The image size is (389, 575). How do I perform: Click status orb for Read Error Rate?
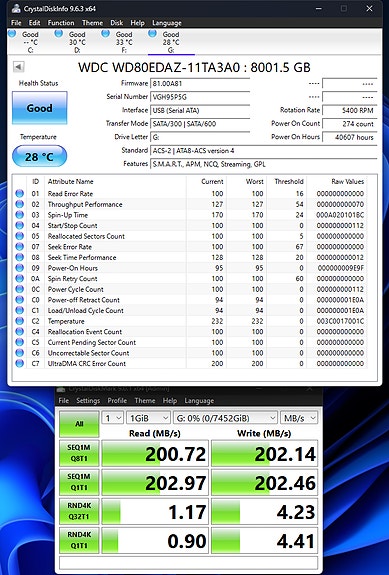point(19,194)
